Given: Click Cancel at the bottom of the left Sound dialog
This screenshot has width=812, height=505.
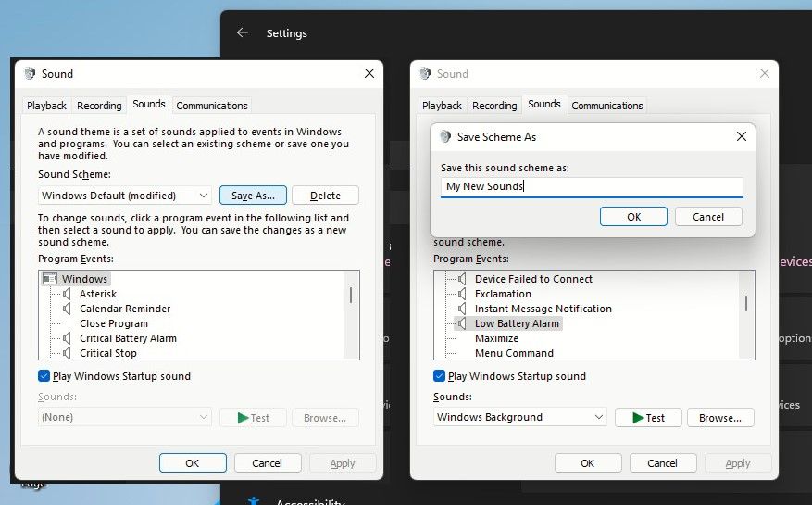Looking at the screenshot, I should [x=268, y=463].
